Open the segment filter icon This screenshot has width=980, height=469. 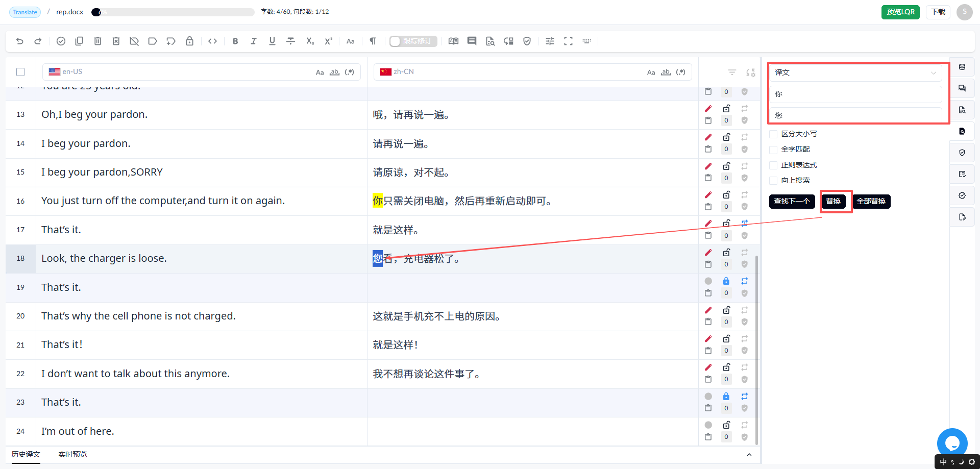732,72
